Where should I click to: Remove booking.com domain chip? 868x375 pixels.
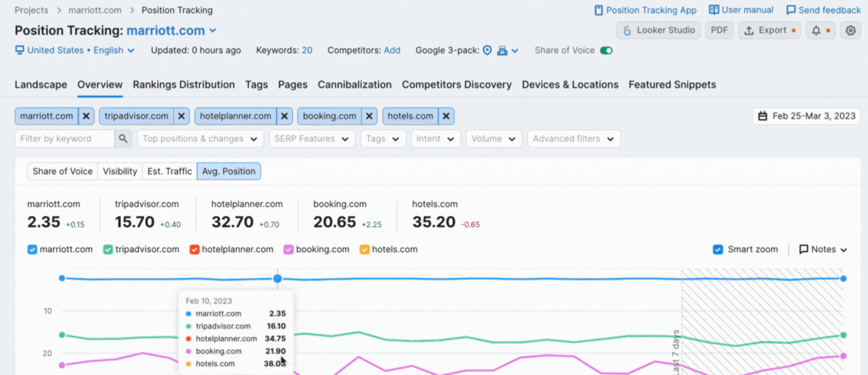[x=369, y=116]
